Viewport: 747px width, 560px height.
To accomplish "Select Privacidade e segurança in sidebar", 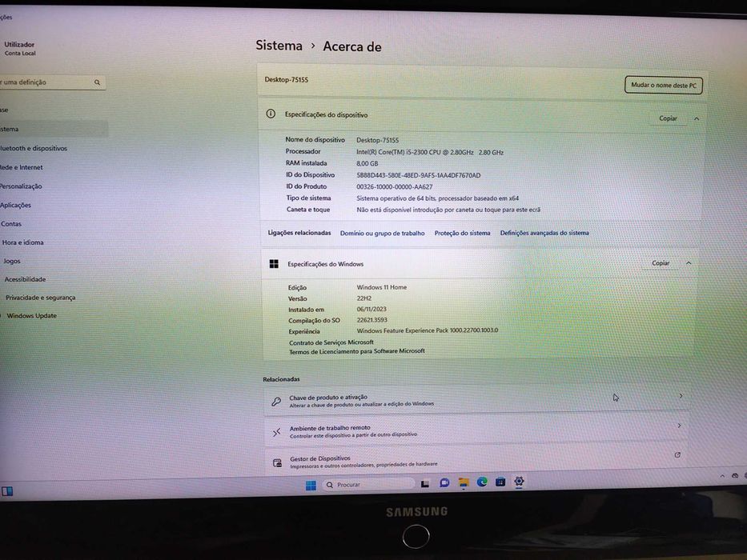I will click(41, 298).
